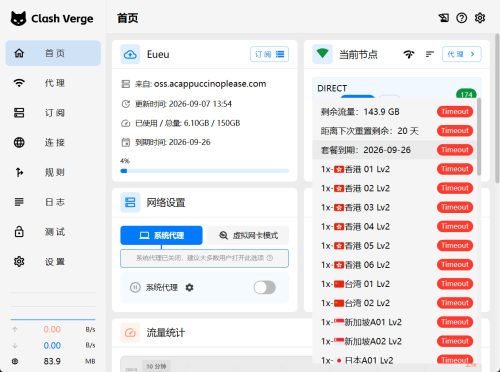Select 距离下次重置剩余: 20 天 entry
This screenshot has height=372, width=500.
pos(395,131)
